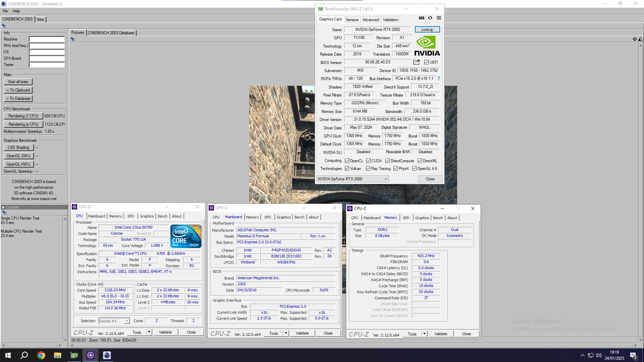Screen dimensions: 644x362
Task: Toggle the OpenGL 4.6 checkbox
Action: [x=414, y=169]
